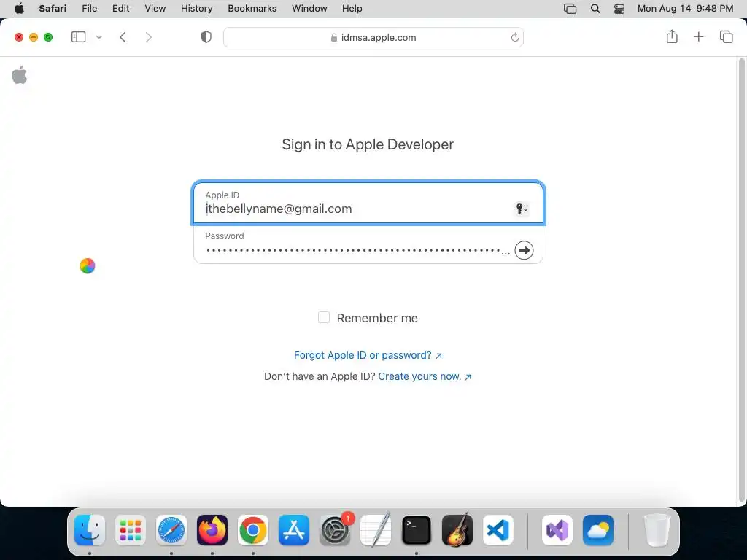
Task: Submit sign in with arrow button
Action: pos(524,251)
